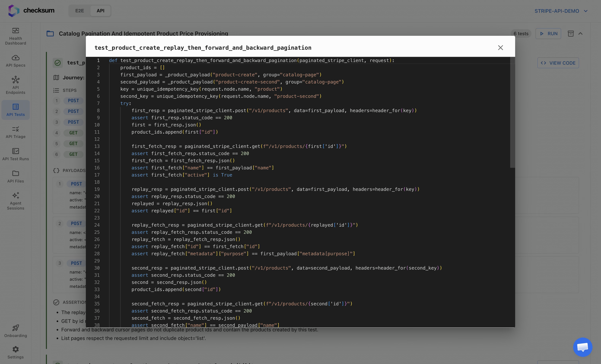Click the green passed check icon beside test_p
The height and width of the screenshot is (364, 601).
pos(58,63)
